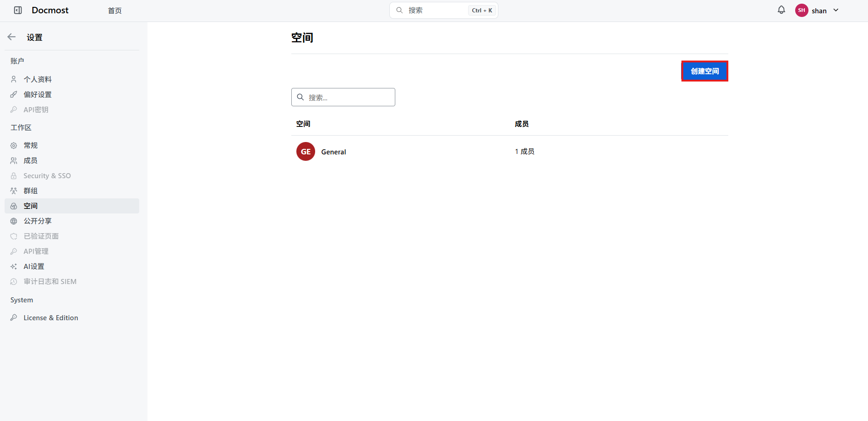Click the 1 成员 cell

coord(524,151)
